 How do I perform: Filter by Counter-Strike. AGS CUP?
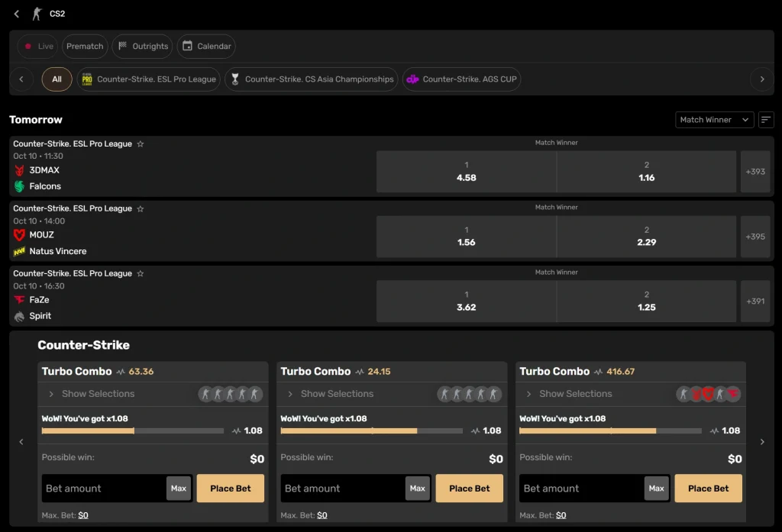click(461, 79)
